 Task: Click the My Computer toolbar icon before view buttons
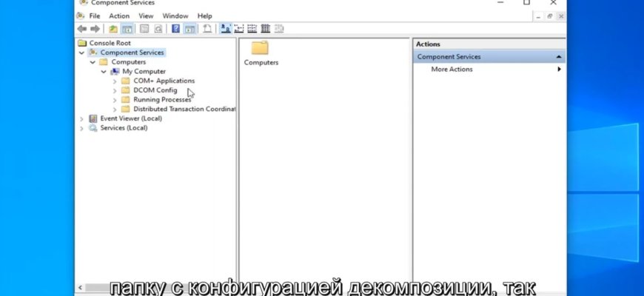207,29
